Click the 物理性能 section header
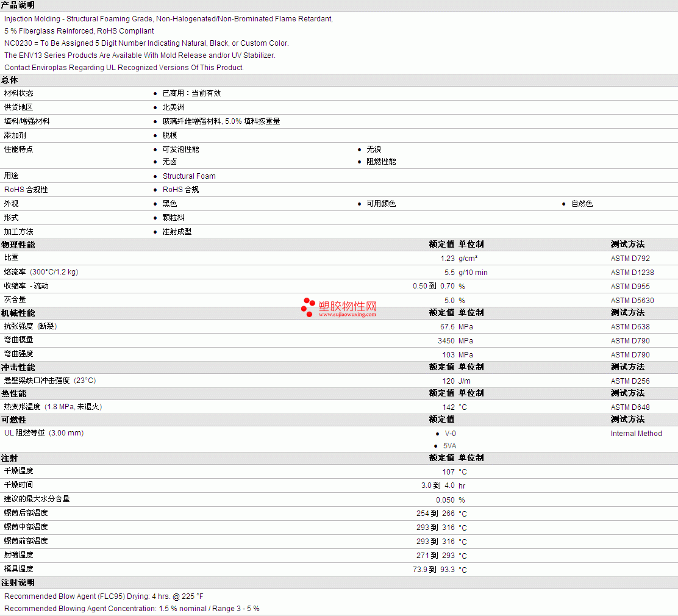This screenshot has width=678, height=616. [x=18, y=245]
